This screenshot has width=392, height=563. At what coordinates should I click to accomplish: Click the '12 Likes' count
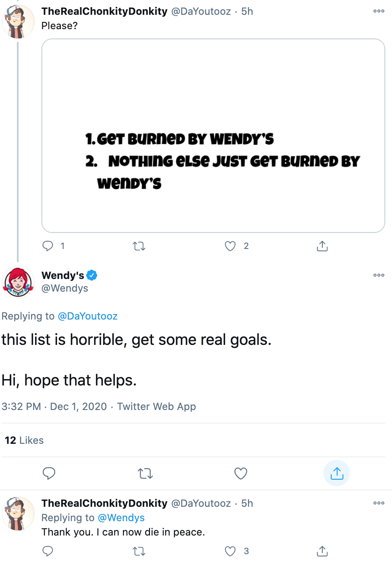point(24,440)
